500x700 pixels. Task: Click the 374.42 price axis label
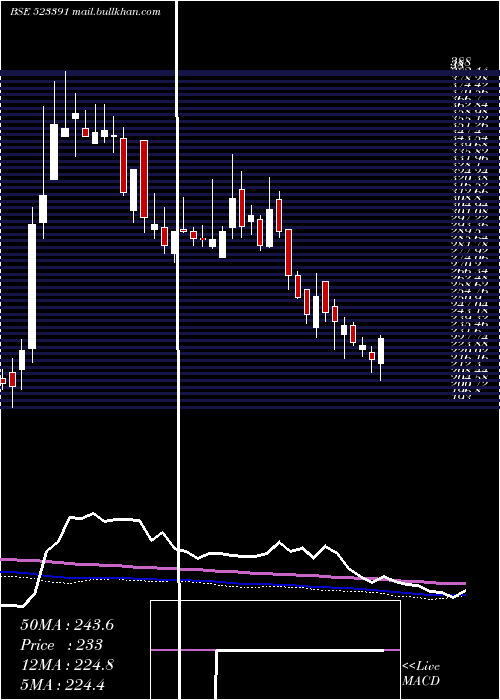[x=469, y=83]
